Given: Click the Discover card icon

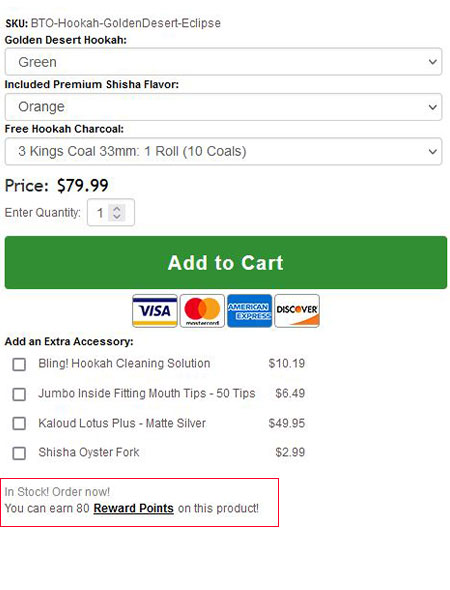Looking at the screenshot, I should click(297, 311).
